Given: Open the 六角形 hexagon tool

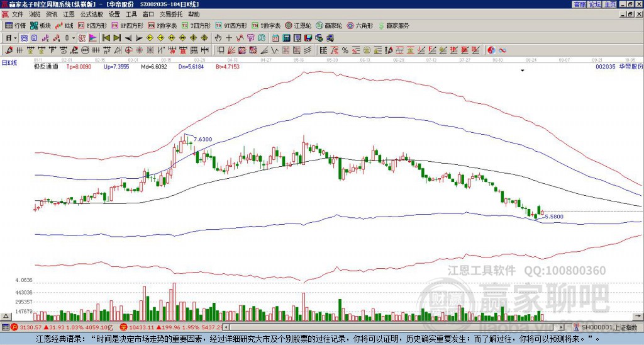Looking at the screenshot, I should [x=360, y=25].
